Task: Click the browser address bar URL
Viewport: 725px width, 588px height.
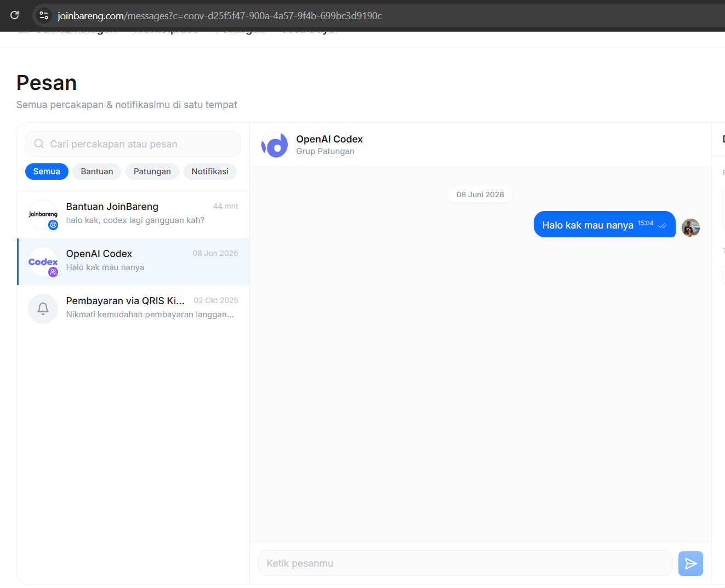Action: (x=220, y=15)
